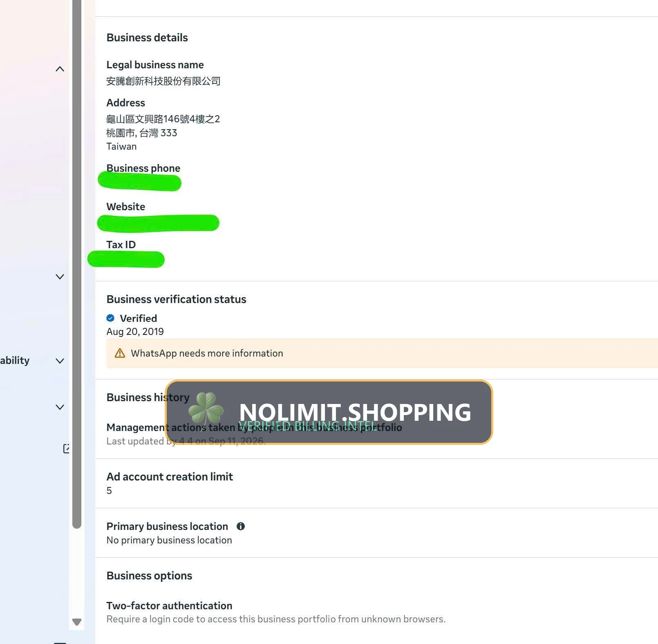Click the 'Require a login code' description text
Image resolution: width=658 pixels, height=644 pixels.
(x=276, y=619)
